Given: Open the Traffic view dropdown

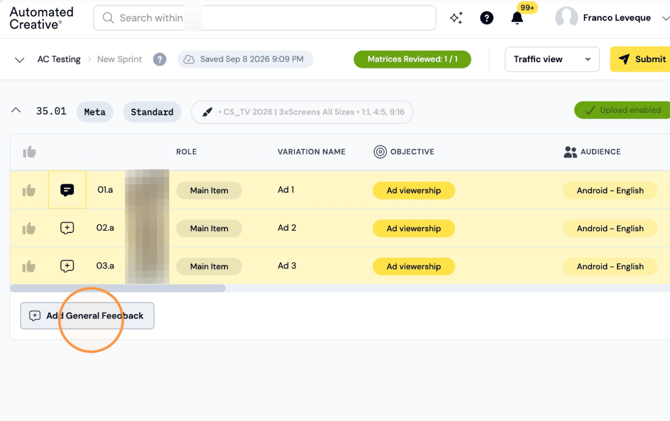Looking at the screenshot, I should click(552, 59).
